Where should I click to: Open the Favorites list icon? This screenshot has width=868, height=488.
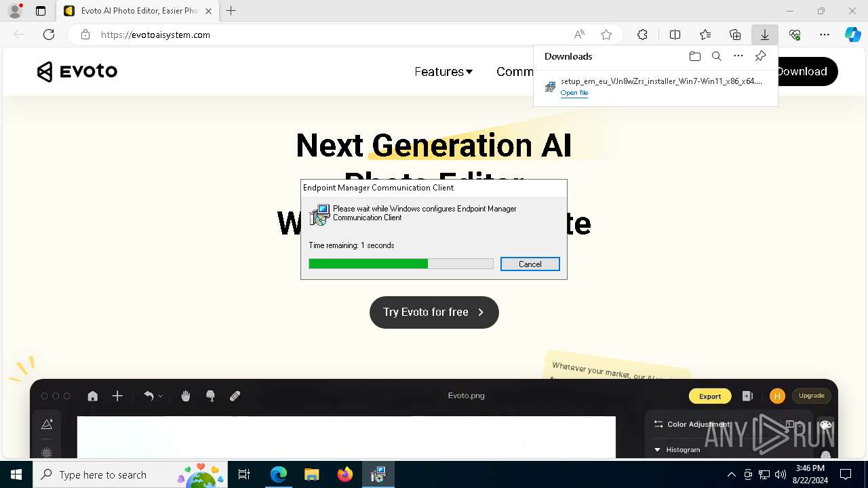[x=705, y=35]
